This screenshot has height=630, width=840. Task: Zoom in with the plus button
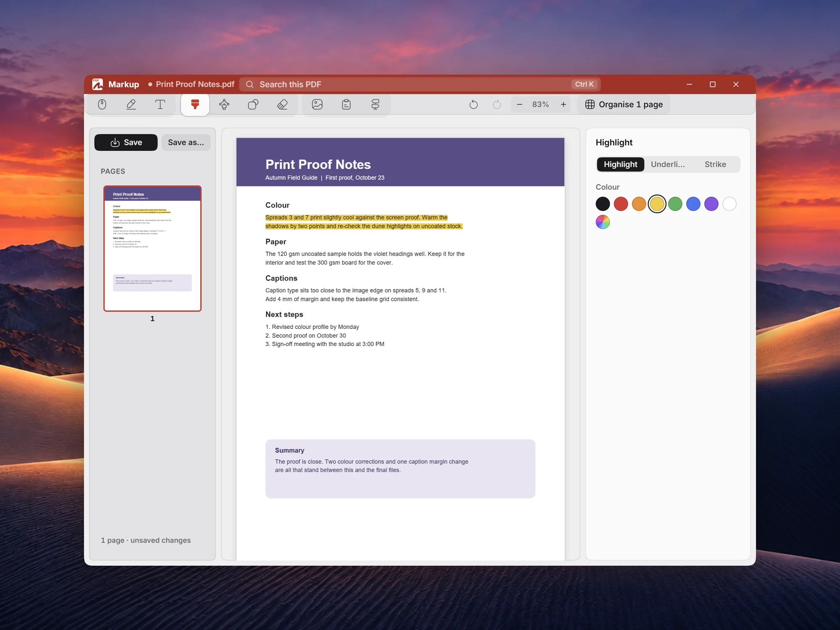coord(564,105)
